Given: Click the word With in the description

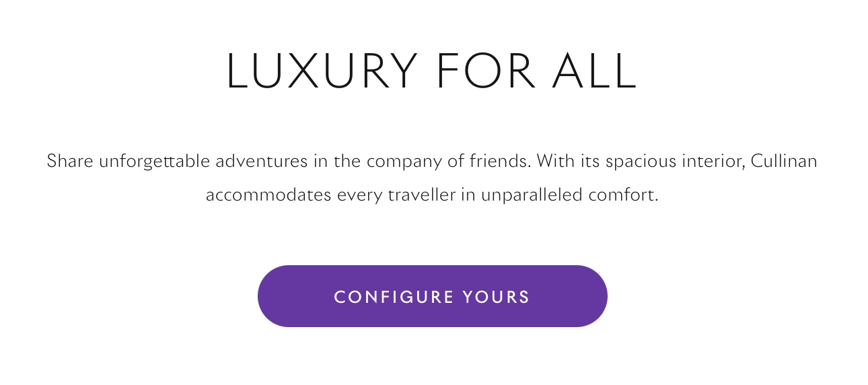Looking at the screenshot, I should 552,162.
